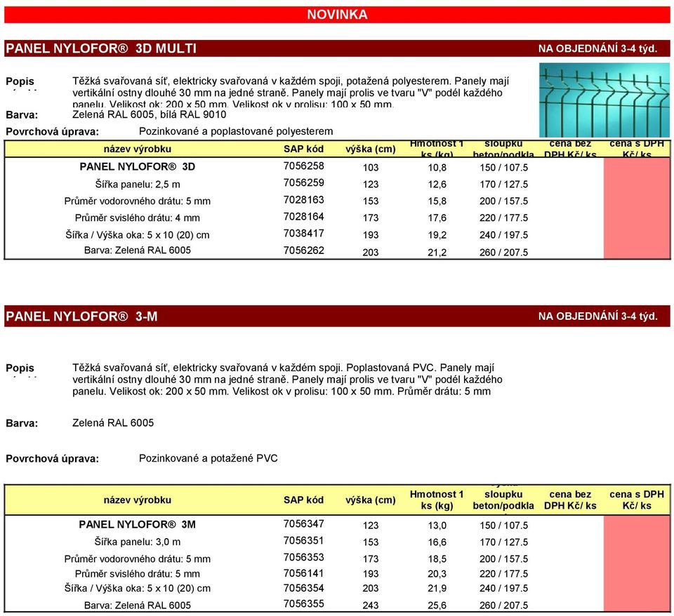Screen dimensions: 674x616
Task: Click SAP code 7056353
Action: (x=303, y=557)
